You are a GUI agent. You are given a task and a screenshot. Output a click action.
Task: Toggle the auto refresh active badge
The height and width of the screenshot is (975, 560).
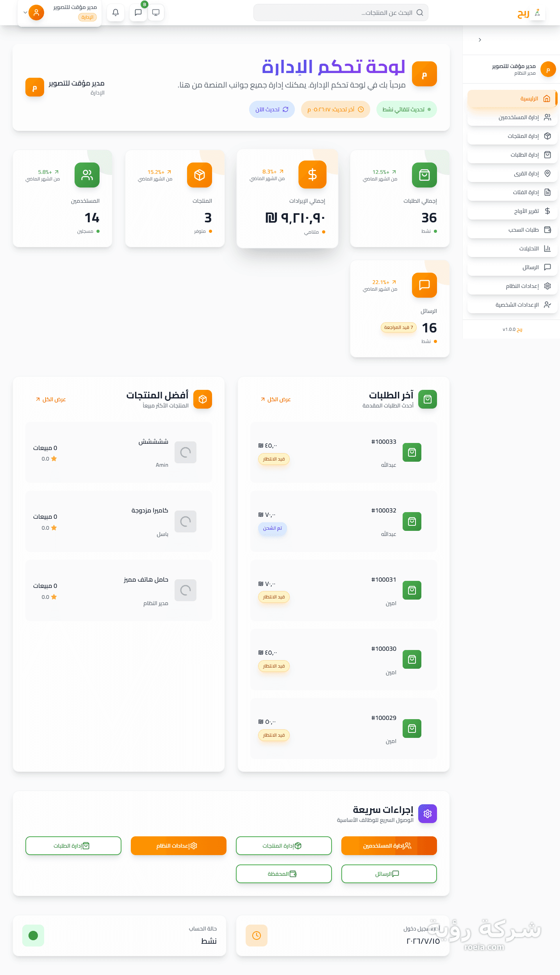coord(407,109)
